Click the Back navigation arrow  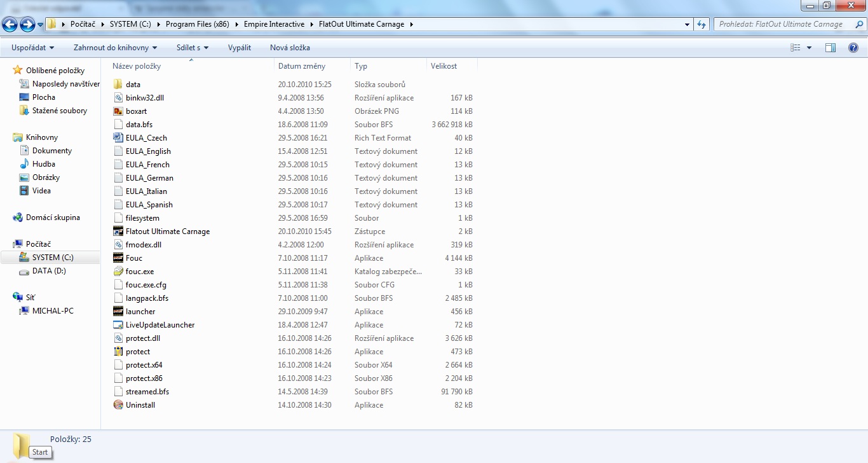point(10,25)
